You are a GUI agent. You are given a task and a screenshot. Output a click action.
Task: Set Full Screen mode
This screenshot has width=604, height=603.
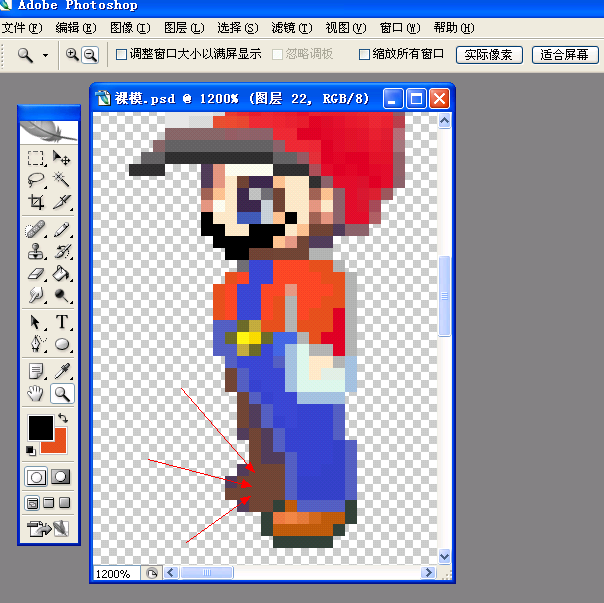[64, 503]
